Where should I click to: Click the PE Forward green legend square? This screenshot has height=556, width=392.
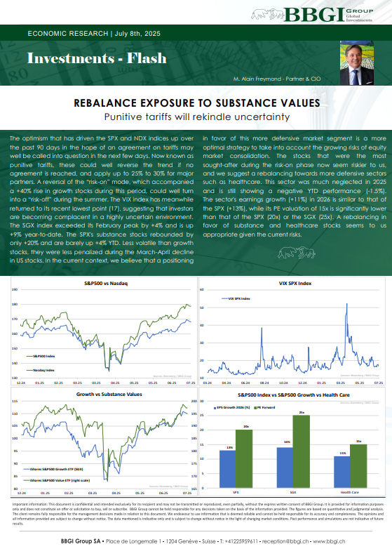(x=256, y=407)
